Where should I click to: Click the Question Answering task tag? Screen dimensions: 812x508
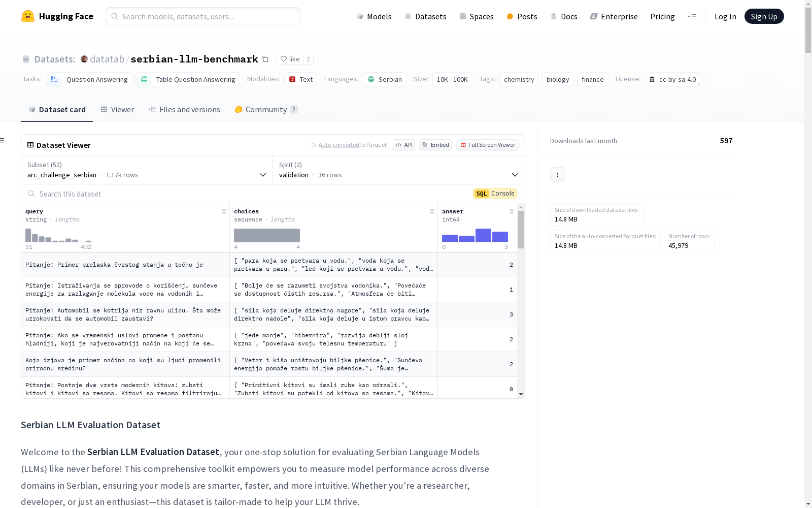click(x=89, y=79)
